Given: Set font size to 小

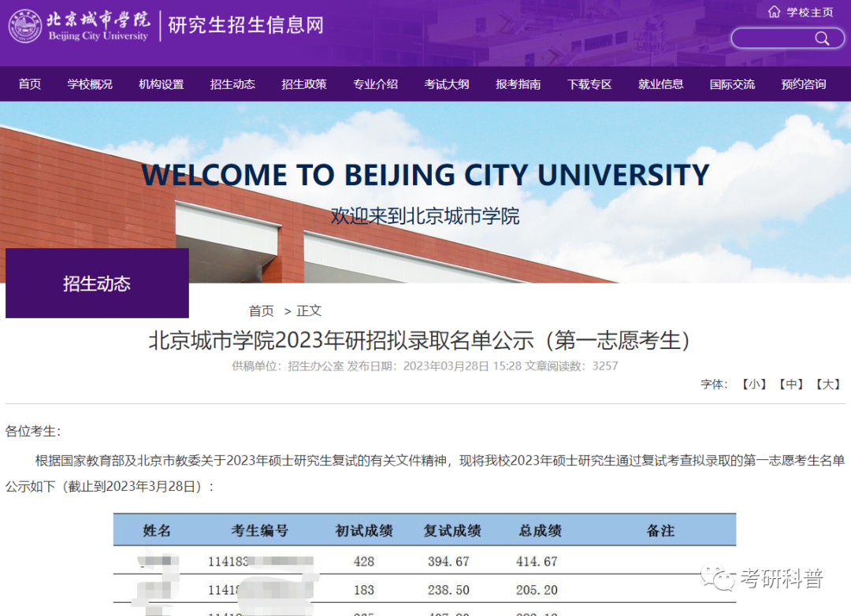Looking at the screenshot, I should [754, 384].
